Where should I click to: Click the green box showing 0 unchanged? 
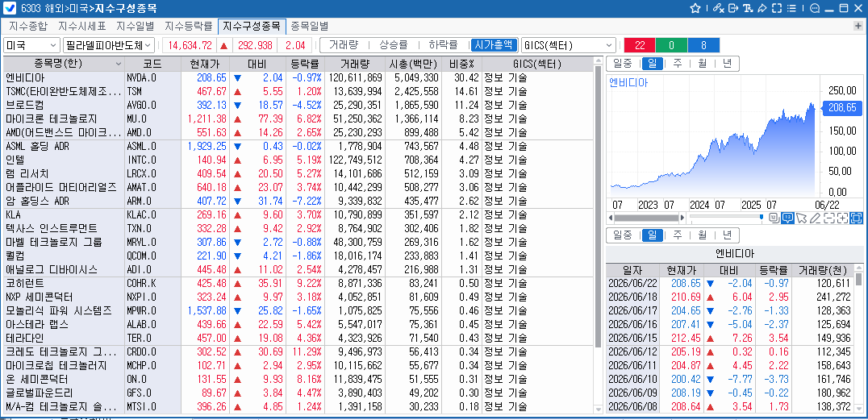tap(671, 45)
